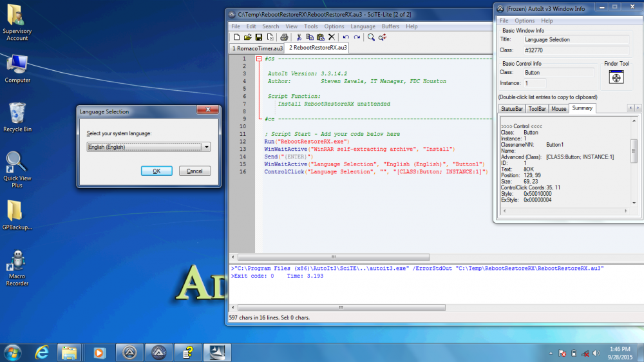This screenshot has width=644, height=362.
Task: Open Window Info Help menu
Action: (547, 21)
